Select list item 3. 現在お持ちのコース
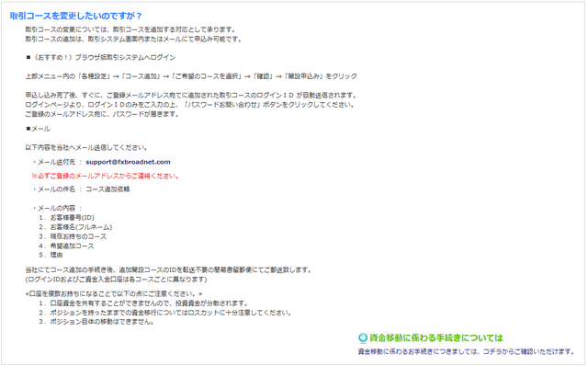The image size is (588, 366). [73, 236]
